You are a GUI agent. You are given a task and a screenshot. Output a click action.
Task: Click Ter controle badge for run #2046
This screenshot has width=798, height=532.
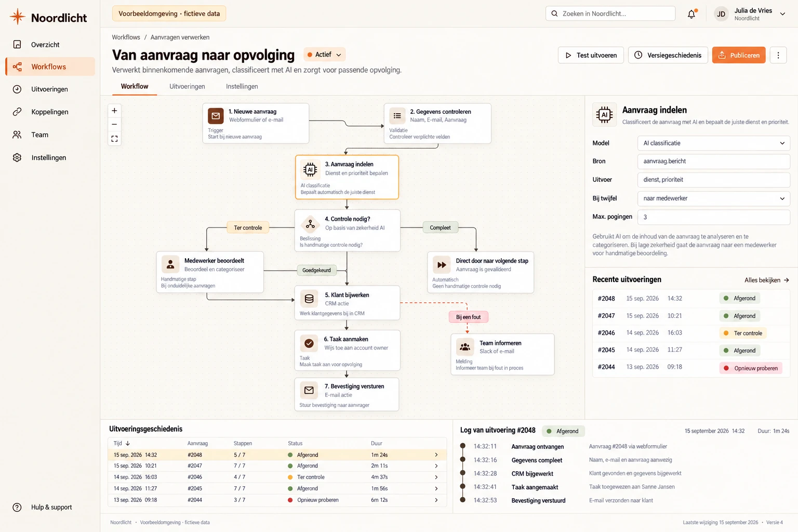click(743, 334)
